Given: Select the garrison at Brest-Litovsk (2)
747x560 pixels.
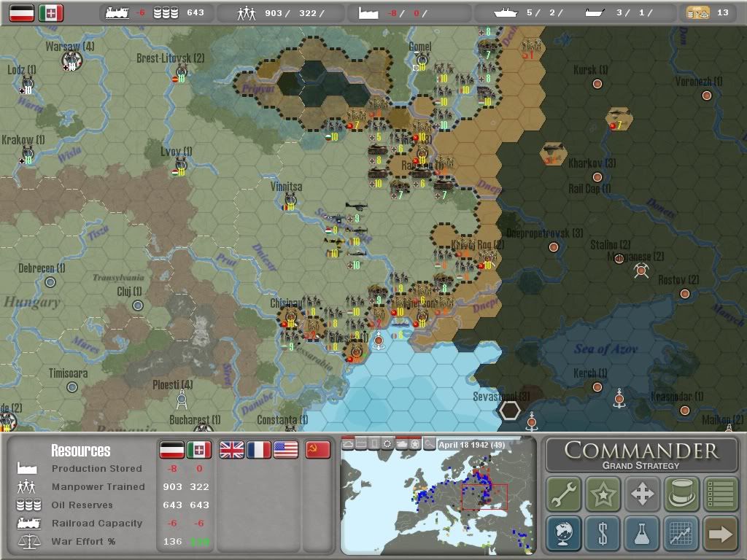Looking at the screenshot, I should [181, 74].
